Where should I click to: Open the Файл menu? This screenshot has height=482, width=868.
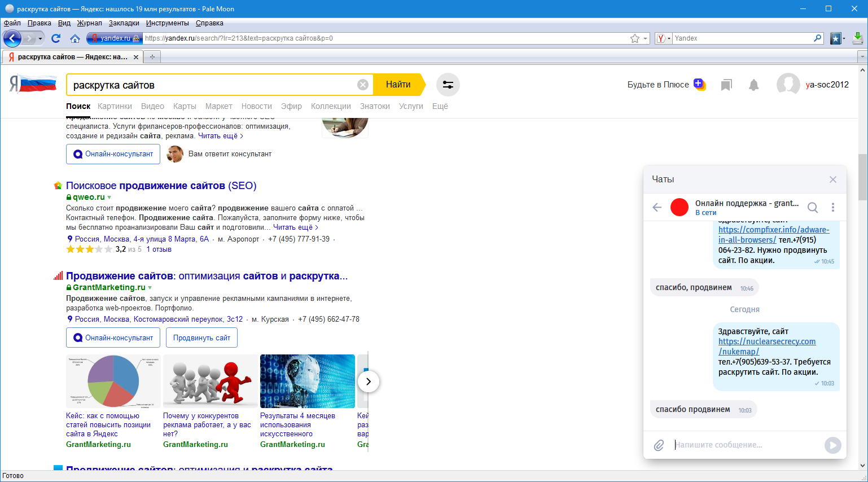point(12,23)
